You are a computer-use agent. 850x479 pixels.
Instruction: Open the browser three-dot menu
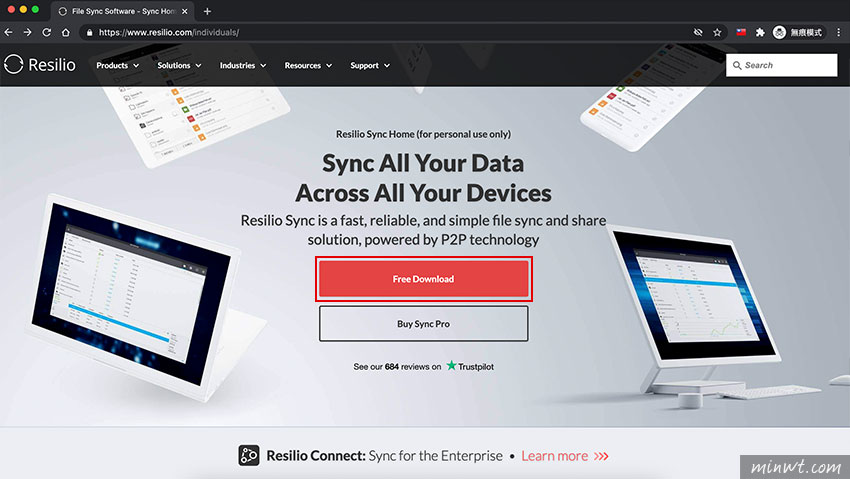tap(839, 33)
